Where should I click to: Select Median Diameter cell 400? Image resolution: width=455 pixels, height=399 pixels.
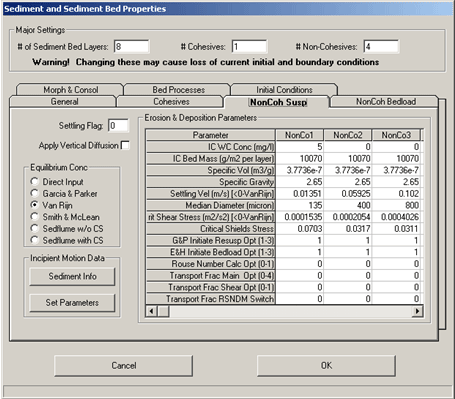(348, 205)
